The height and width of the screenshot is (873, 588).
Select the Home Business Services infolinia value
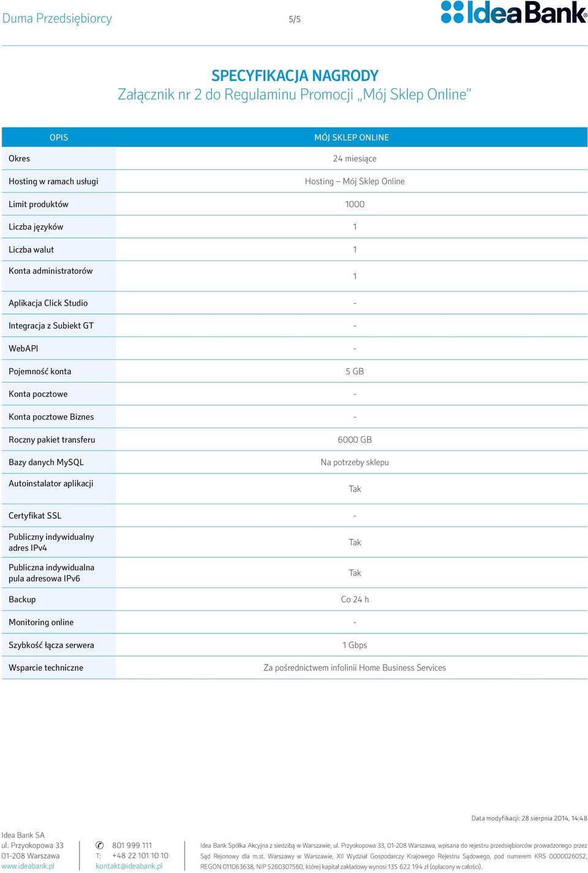coord(355,668)
